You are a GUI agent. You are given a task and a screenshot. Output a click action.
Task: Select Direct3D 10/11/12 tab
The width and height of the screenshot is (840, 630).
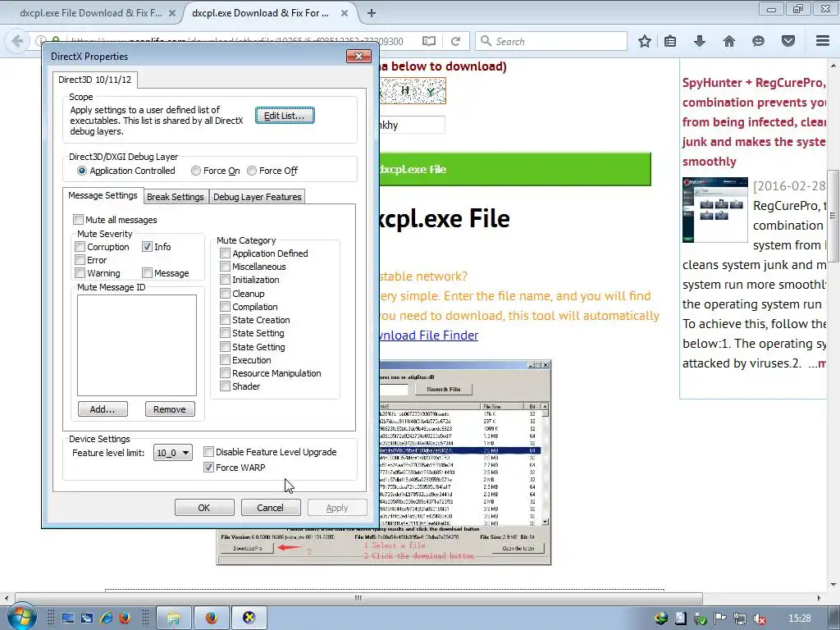(95, 80)
